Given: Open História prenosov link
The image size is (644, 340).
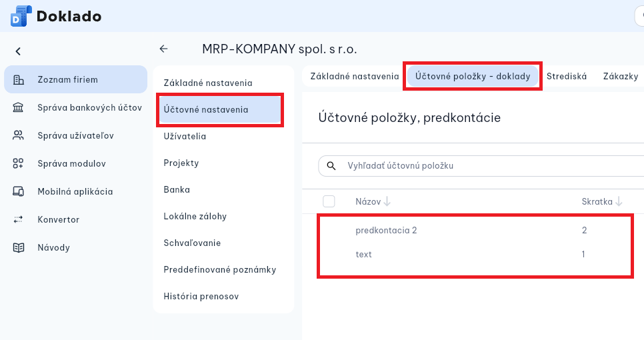Looking at the screenshot, I should pyautogui.click(x=201, y=296).
